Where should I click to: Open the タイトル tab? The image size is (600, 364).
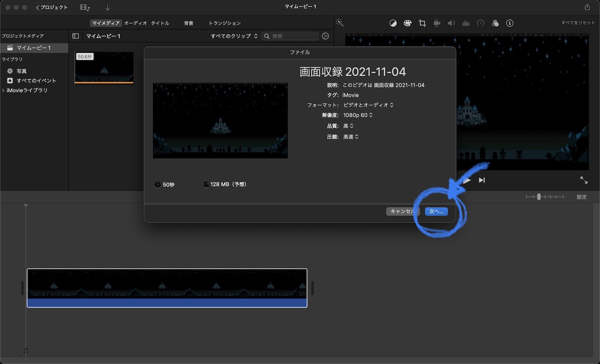coord(160,23)
